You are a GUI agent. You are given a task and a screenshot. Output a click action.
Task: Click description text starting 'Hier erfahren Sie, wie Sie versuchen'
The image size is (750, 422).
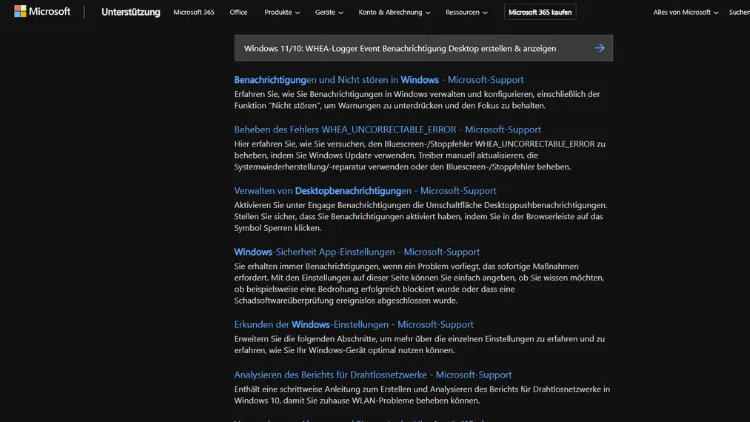tap(420, 155)
